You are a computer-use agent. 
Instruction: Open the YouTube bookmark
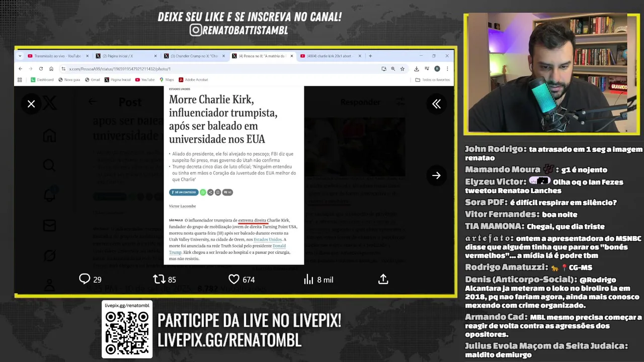point(145,79)
